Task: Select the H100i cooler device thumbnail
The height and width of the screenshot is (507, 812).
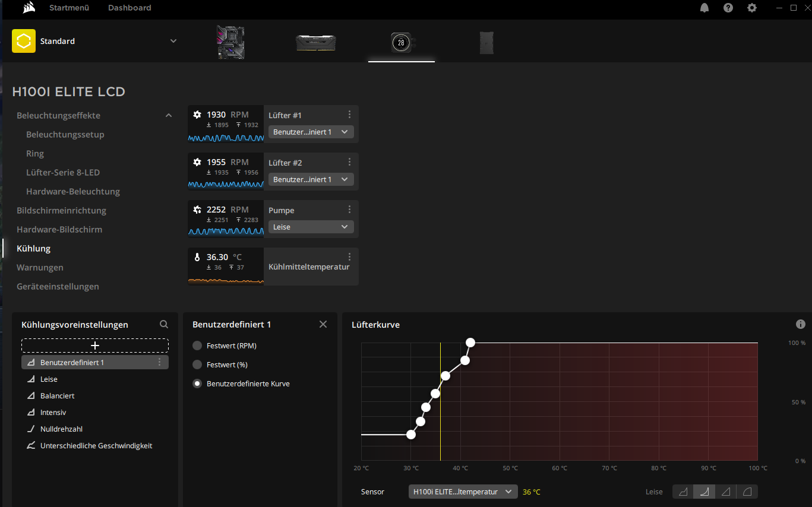Action: 402,42
